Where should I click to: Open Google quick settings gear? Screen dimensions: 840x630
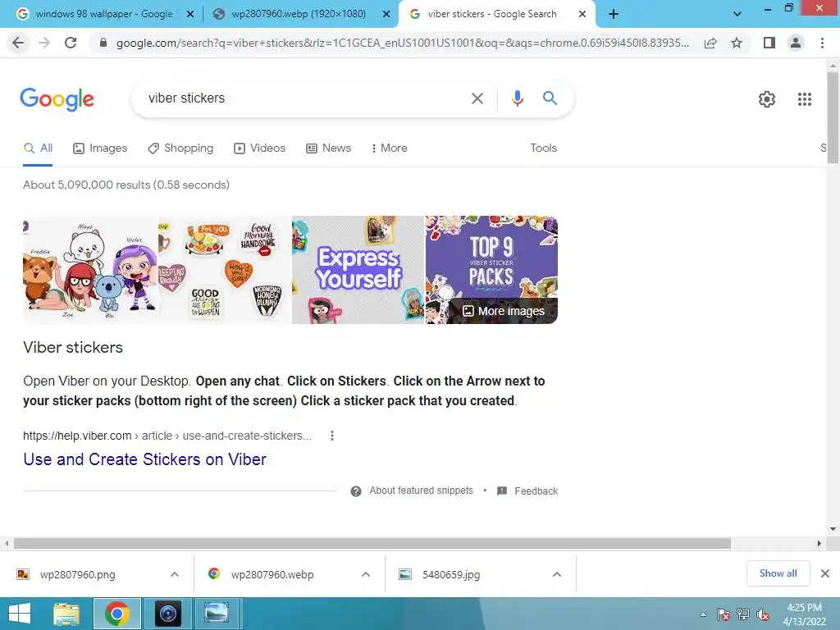[767, 99]
